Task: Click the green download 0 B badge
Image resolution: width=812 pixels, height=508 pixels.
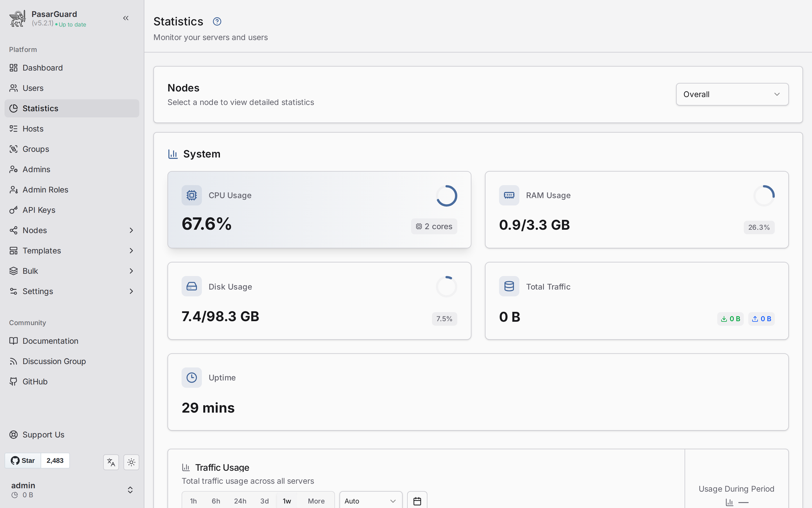Action: click(730, 319)
